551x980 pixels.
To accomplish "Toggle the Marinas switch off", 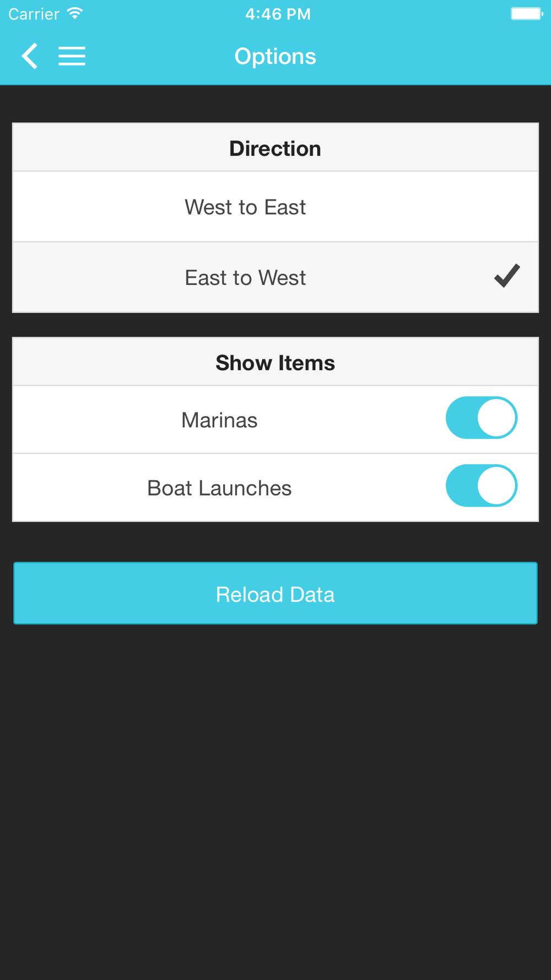I will [x=482, y=418].
